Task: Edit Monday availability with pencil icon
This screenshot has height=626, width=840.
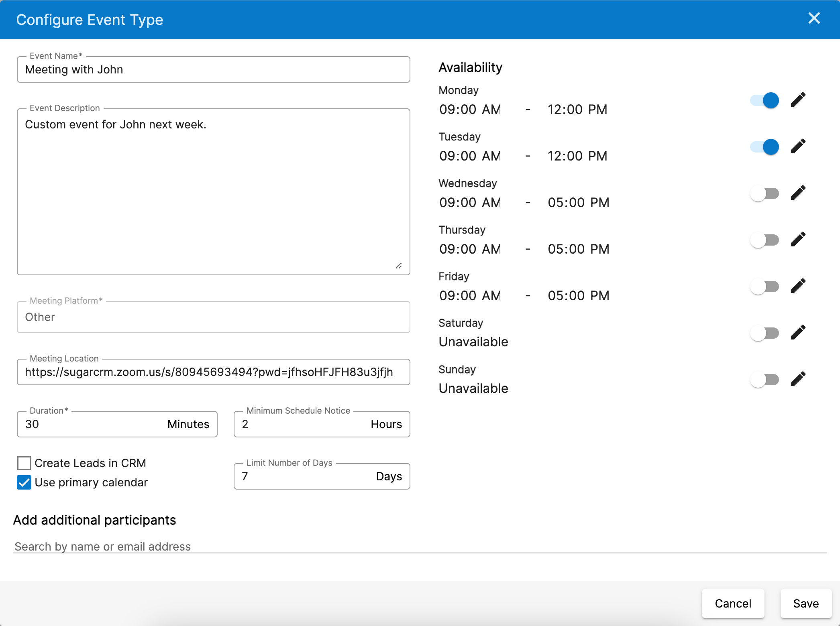Action: coord(798,100)
